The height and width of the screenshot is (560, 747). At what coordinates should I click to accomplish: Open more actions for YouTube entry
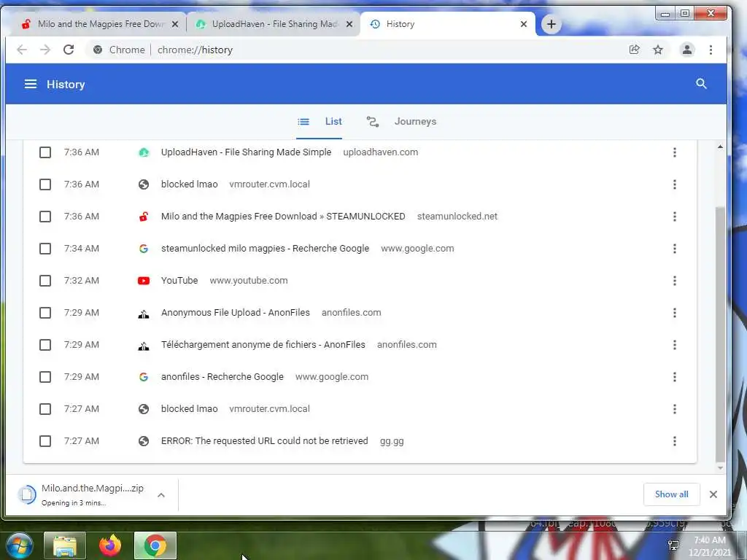675,281
